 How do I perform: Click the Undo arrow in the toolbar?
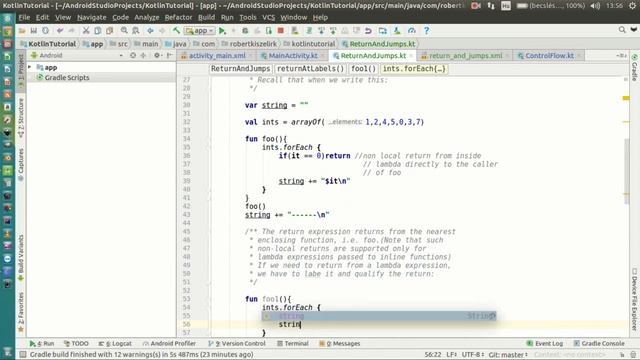click(x=60, y=31)
